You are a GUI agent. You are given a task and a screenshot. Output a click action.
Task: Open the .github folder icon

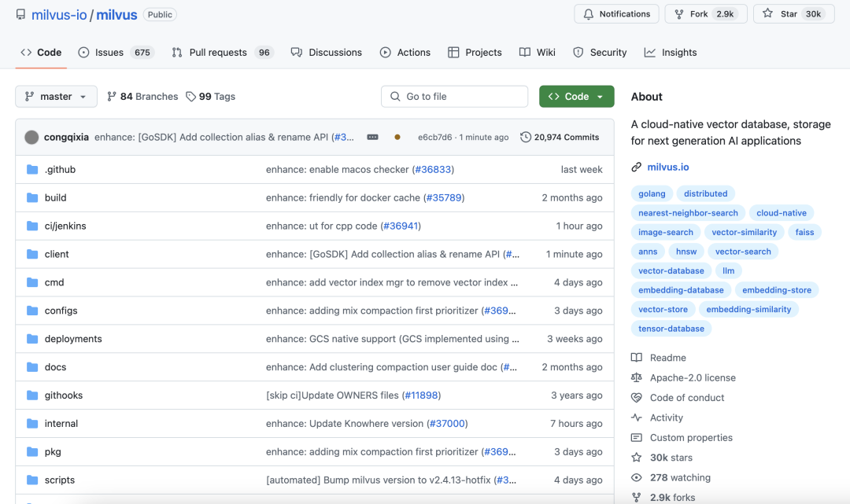pyautogui.click(x=32, y=170)
